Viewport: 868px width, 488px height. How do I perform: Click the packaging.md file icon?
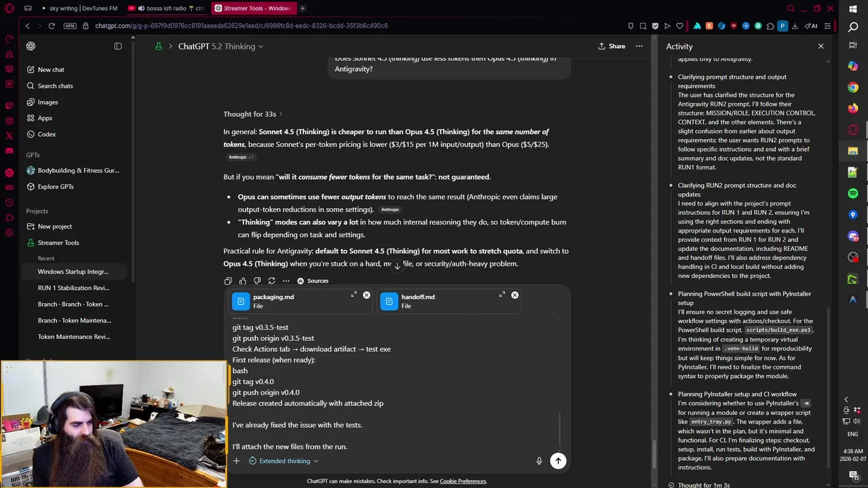point(241,302)
